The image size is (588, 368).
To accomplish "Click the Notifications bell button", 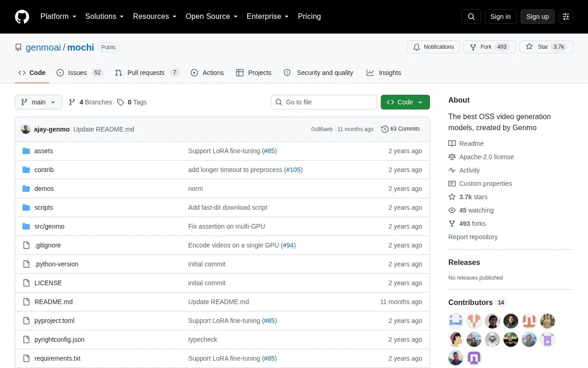I will (x=433, y=47).
